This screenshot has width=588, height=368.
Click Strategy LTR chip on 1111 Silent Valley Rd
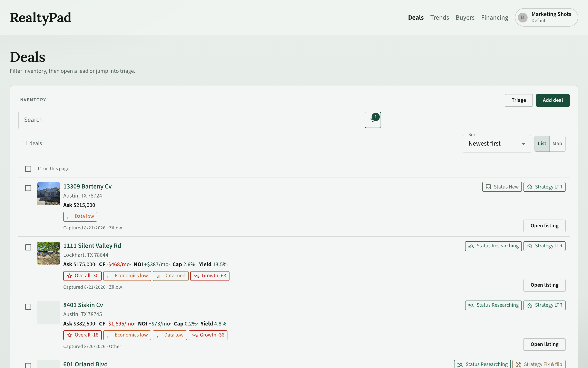point(544,246)
